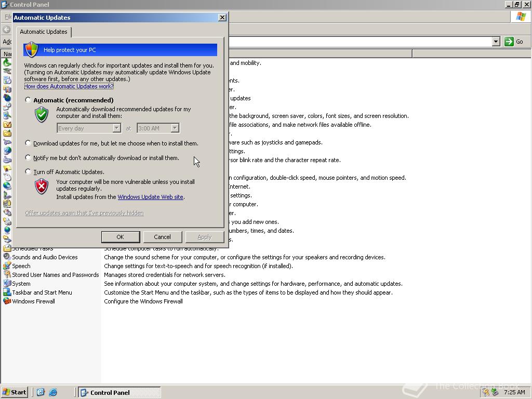Click the Windows flag logo in Control Panel
The height and width of the screenshot is (399, 532).
[x=521, y=17]
